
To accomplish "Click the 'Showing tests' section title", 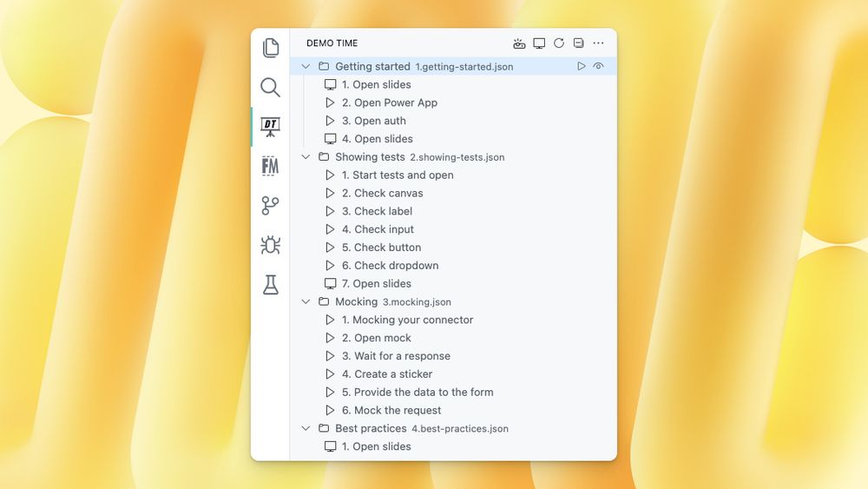I will [x=370, y=156].
